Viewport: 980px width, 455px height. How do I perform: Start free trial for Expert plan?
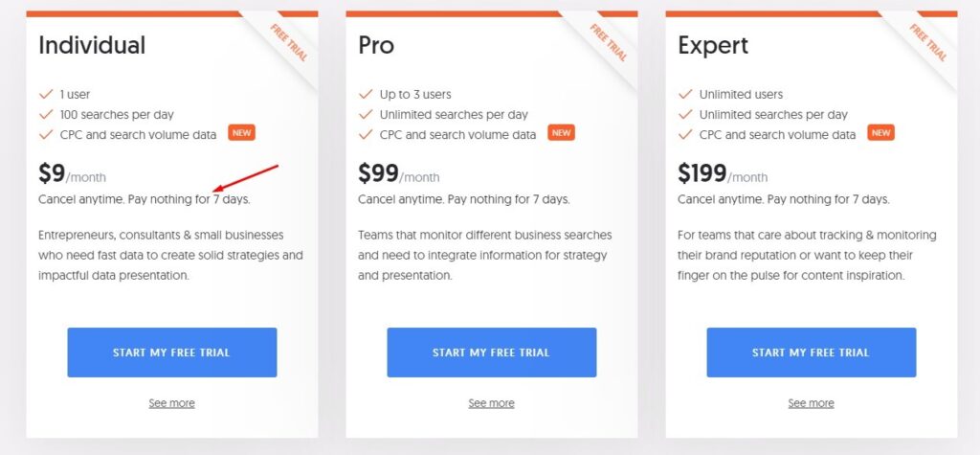(x=812, y=353)
